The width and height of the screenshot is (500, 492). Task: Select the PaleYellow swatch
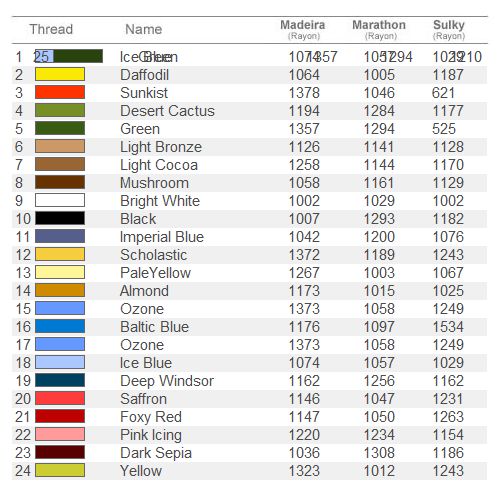pos(60,272)
